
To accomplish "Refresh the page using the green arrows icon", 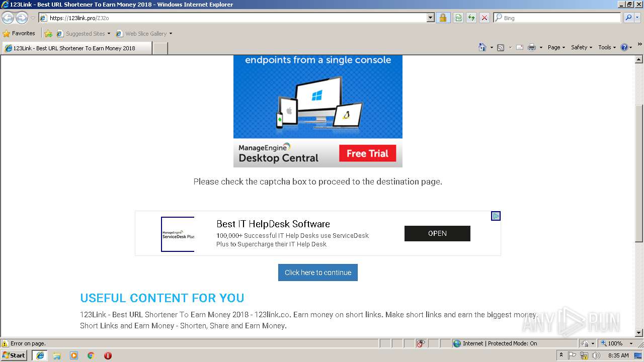I will (471, 18).
